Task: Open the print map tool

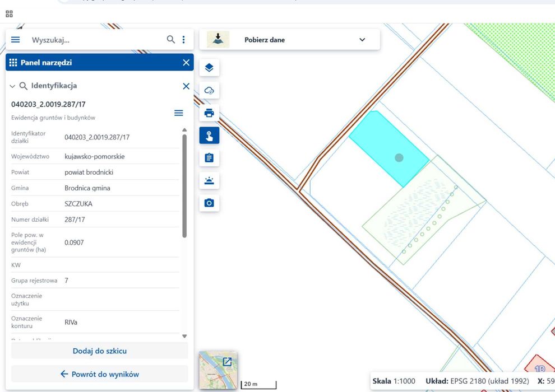Action: coord(209,113)
